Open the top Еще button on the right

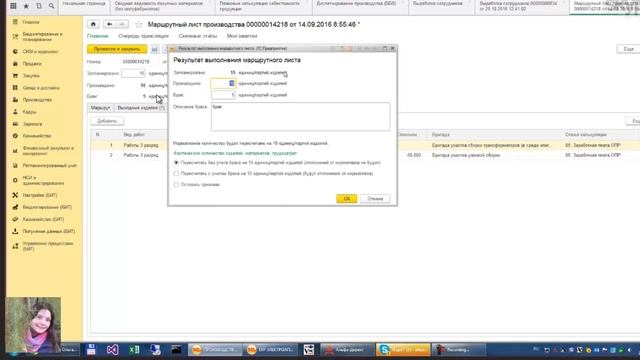click(628, 49)
